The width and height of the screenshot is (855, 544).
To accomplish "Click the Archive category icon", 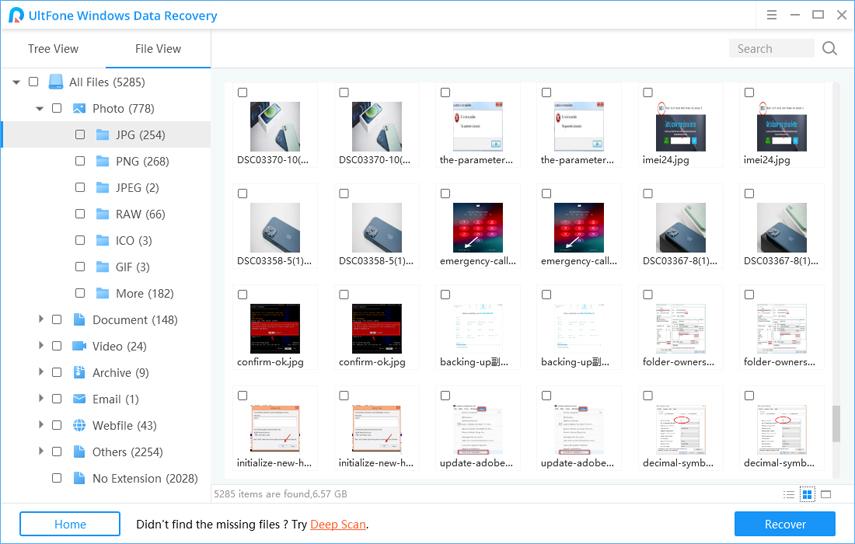I will (x=79, y=372).
